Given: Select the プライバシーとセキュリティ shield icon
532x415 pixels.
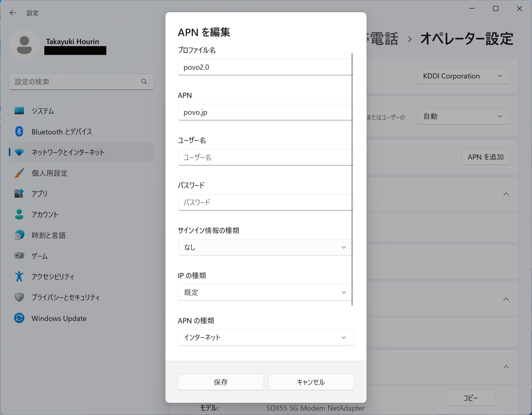Looking at the screenshot, I should pos(19,297).
